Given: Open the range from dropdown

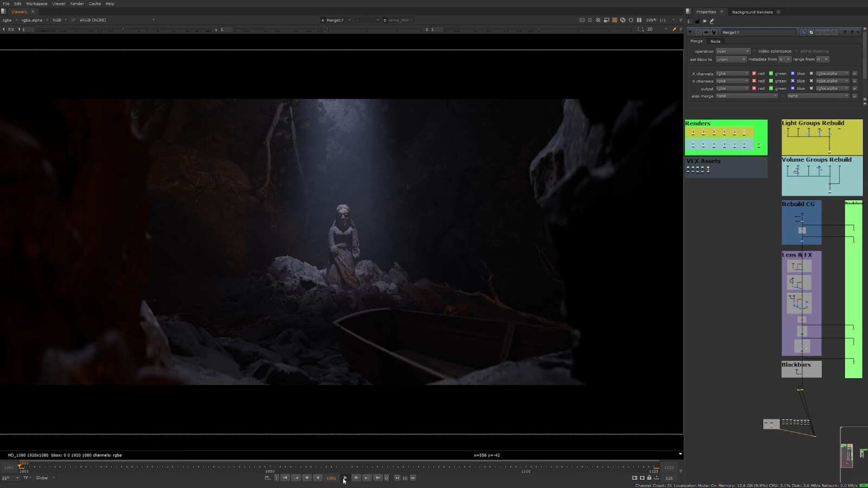Looking at the screenshot, I should 822,60.
